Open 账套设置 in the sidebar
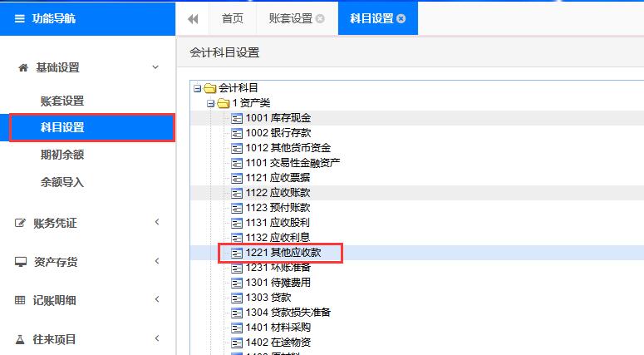 62,101
